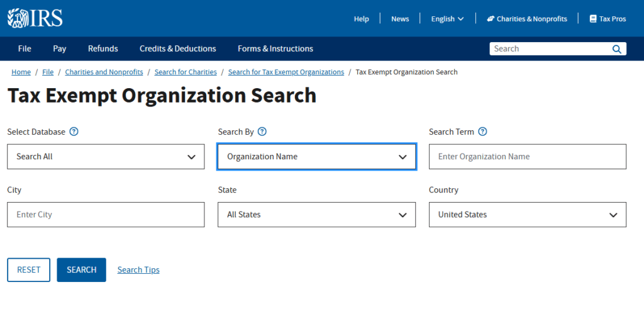Expand the Select Database dropdown showing Search All
The width and height of the screenshot is (644, 311).
point(106,156)
